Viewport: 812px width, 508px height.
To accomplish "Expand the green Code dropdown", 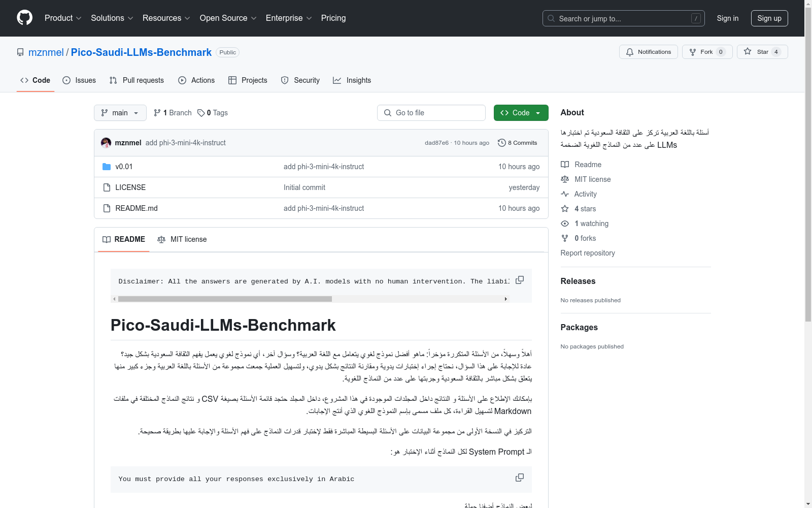I will tap(521, 113).
